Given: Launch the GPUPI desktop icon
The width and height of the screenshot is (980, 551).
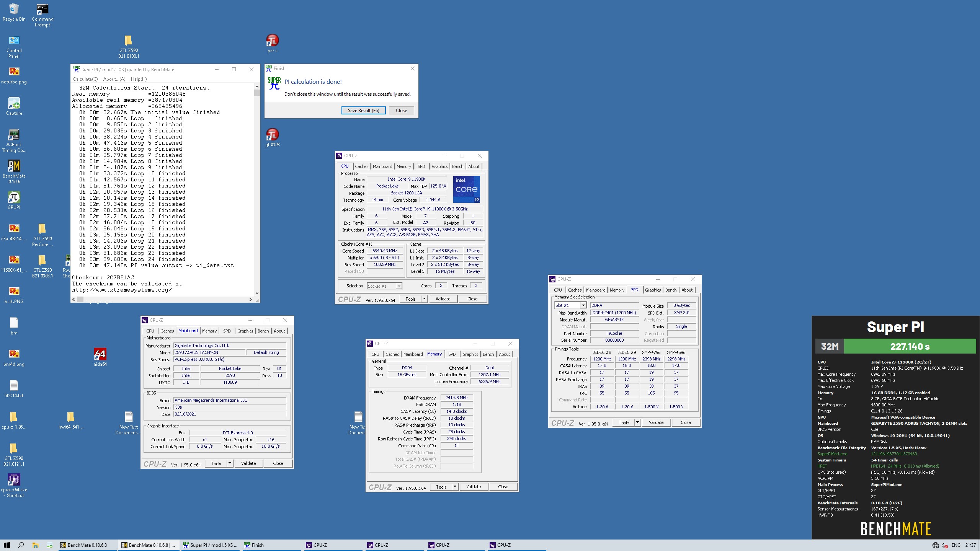Looking at the screenshot, I should coord(14,201).
